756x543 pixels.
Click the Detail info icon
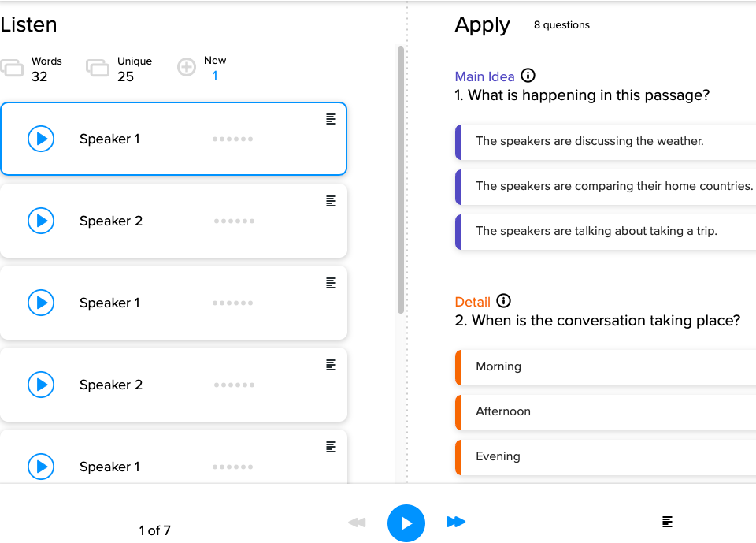pos(504,301)
